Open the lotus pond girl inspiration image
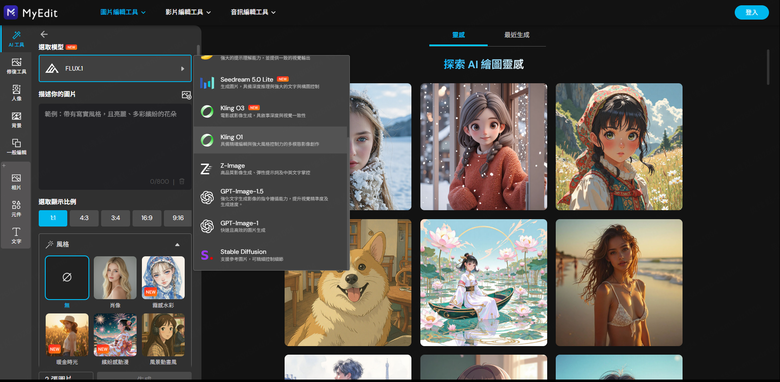 (x=484, y=283)
